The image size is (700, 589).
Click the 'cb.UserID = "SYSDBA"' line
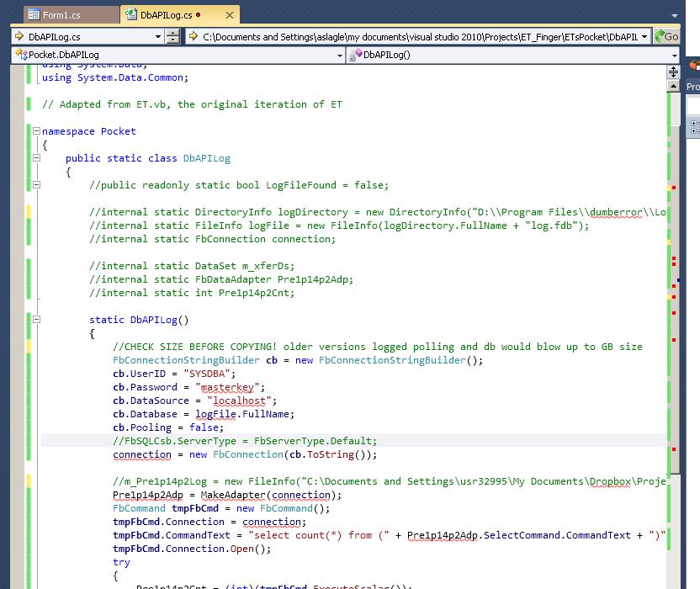[x=174, y=374]
